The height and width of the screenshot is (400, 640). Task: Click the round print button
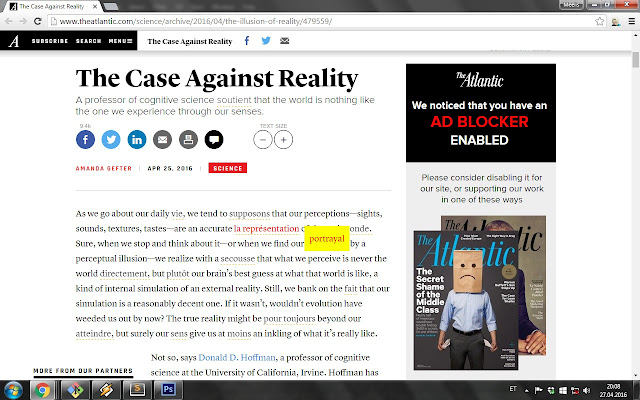tap(188, 140)
